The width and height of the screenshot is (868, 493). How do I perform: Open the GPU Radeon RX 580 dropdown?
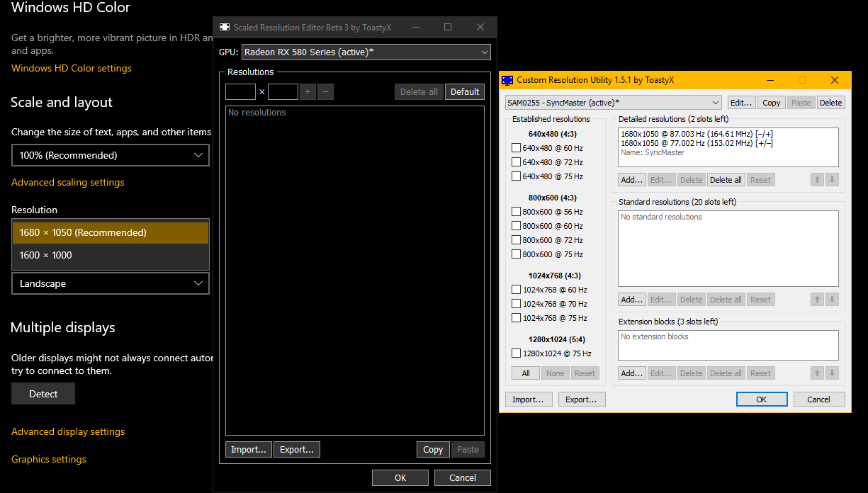click(x=366, y=52)
